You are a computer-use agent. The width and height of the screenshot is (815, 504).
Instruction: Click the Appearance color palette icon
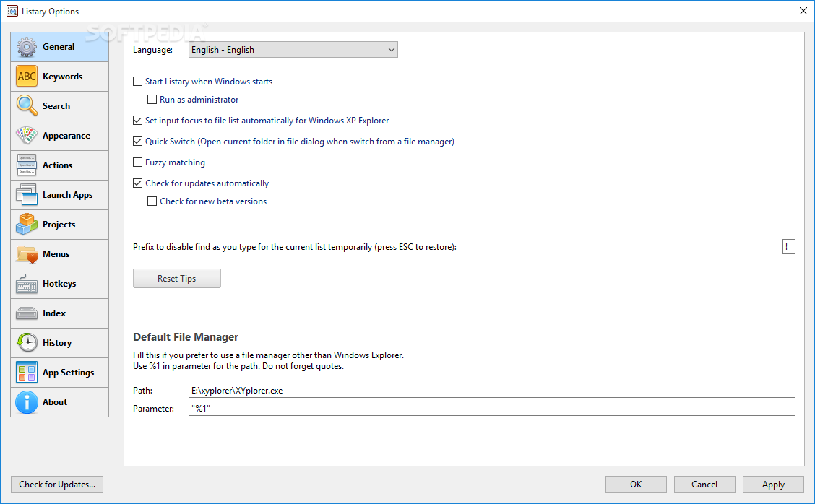point(27,136)
